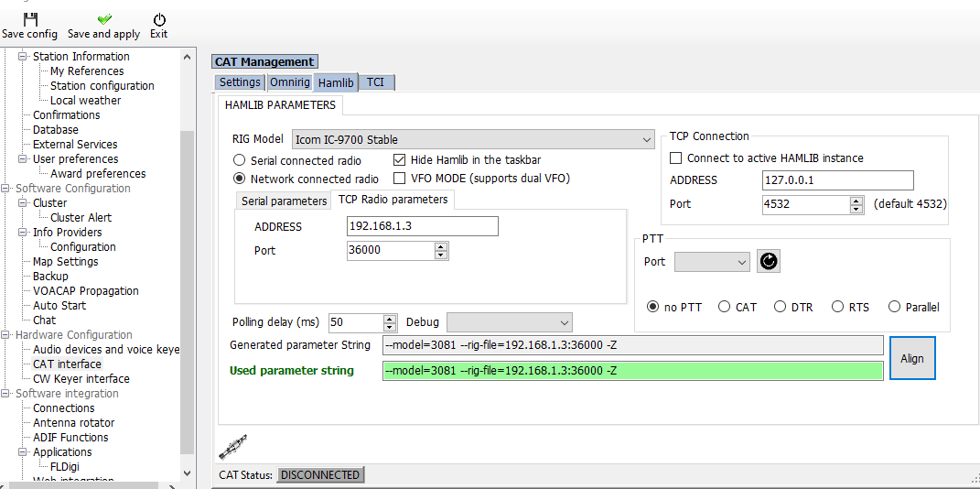Click the Save config floppy icon
The width and height of the screenshot is (980, 489).
point(30,19)
